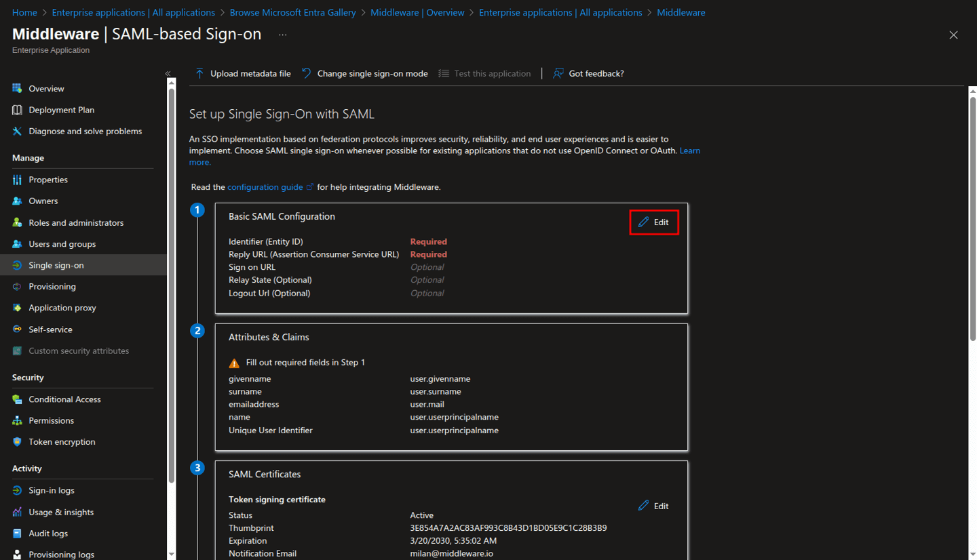Screen dimensions: 977x560
Task: Collapse the left navigation pane
Action: coord(168,74)
